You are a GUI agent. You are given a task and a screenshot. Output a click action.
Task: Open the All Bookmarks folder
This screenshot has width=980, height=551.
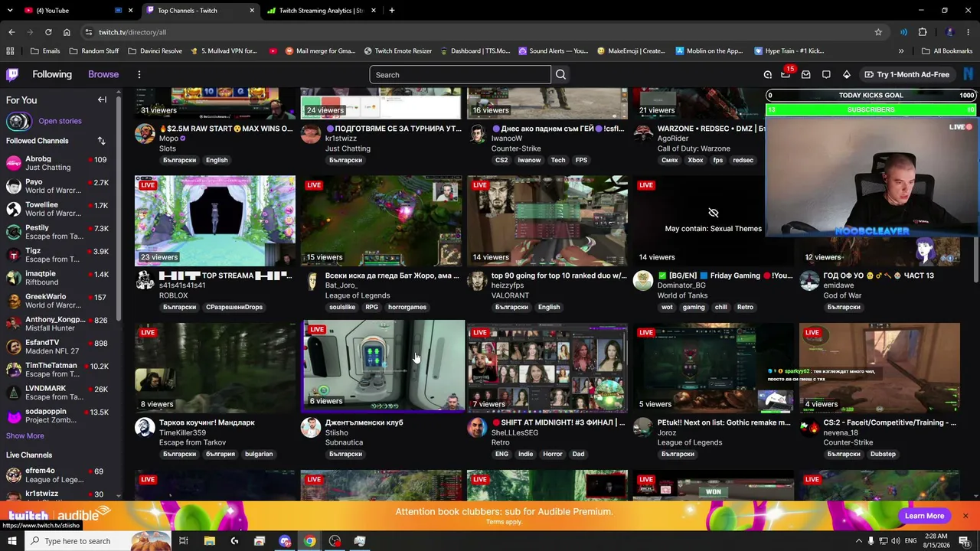click(947, 51)
